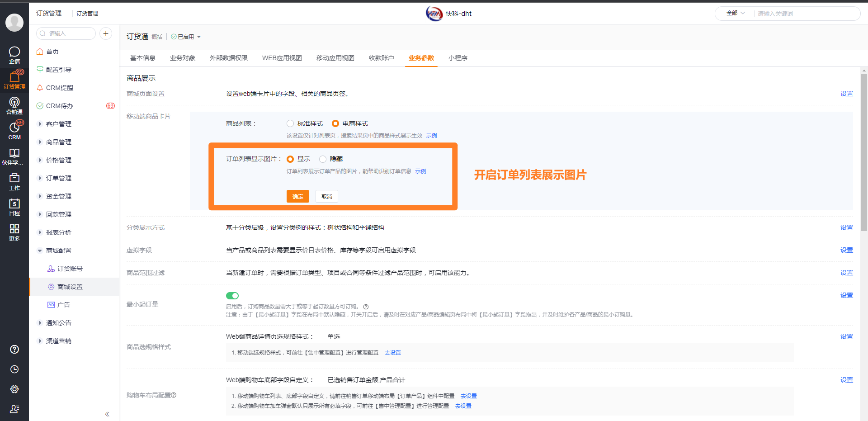
Task: Click the user avatar at top left
Action: pos(14,23)
